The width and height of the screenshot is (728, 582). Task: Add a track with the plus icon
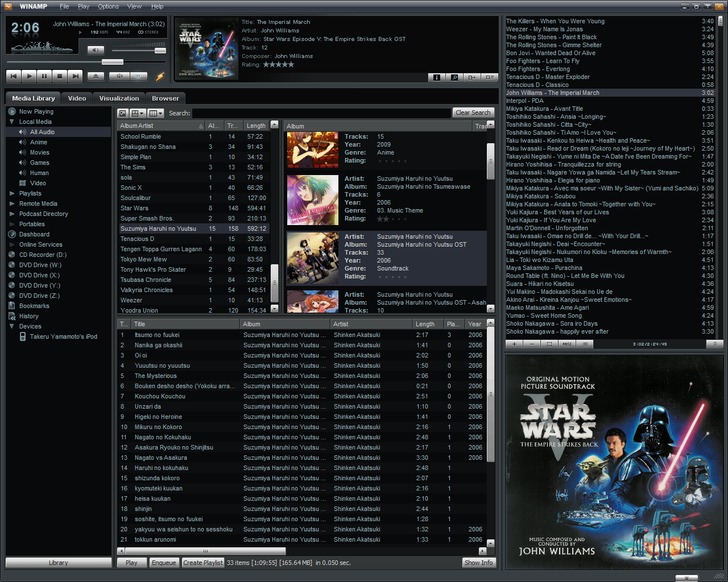[514, 344]
